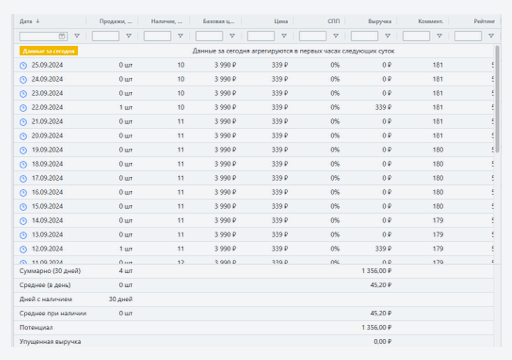The width and height of the screenshot is (512, 360).
Task: Click clock icon beside 19.09.2024
Action: tap(23, 150)
